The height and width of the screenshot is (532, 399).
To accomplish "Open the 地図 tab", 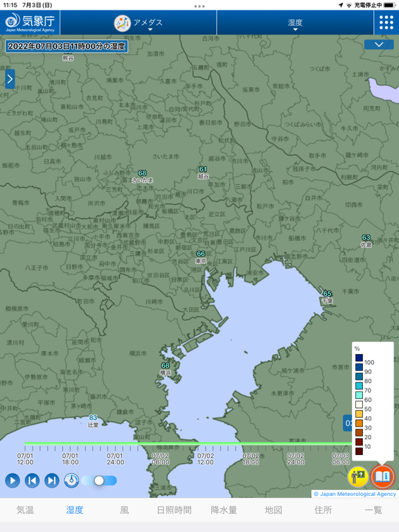I will (274, 510).
